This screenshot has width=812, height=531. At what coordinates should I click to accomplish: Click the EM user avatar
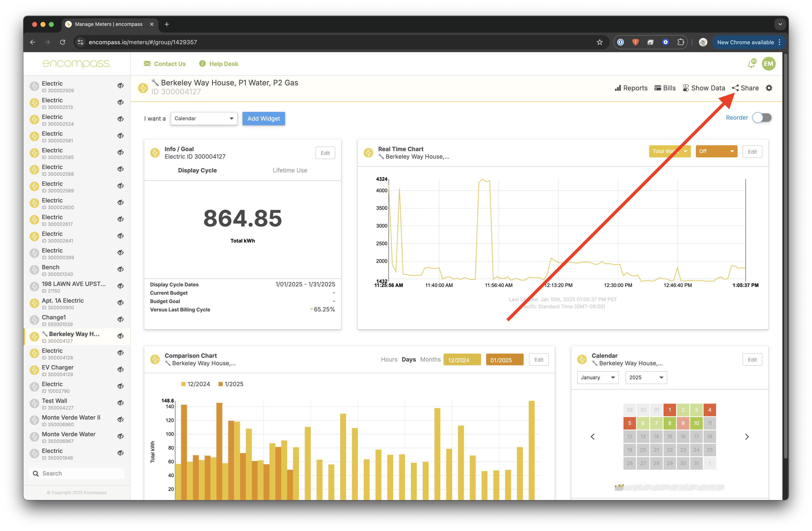[x=769, y=64]
